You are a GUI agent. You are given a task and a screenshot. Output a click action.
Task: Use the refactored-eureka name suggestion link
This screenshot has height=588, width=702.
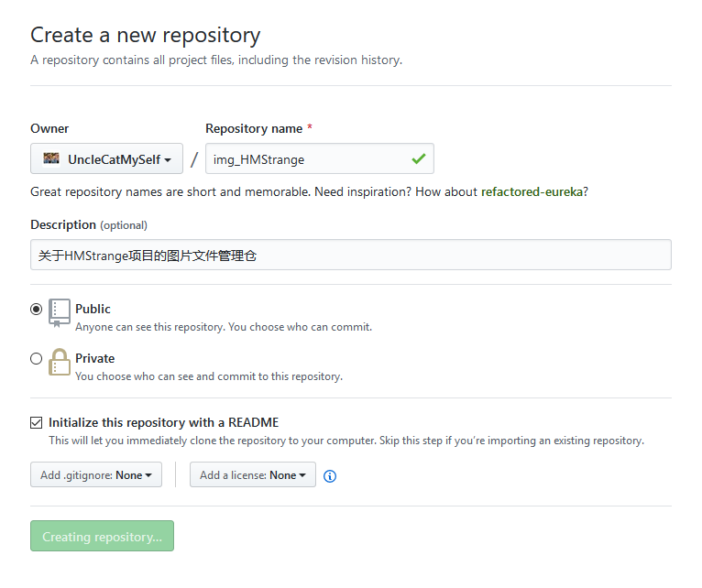tap(532, 192)
